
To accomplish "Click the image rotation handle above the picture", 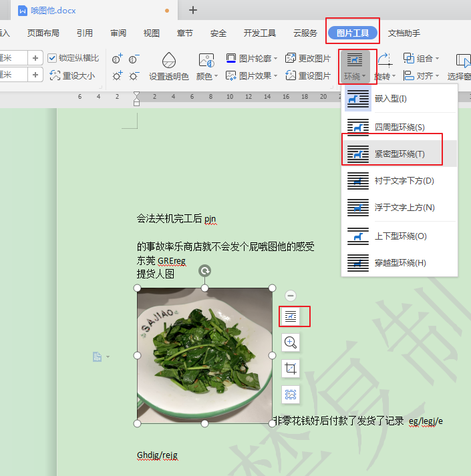I will tap(205, 270).
